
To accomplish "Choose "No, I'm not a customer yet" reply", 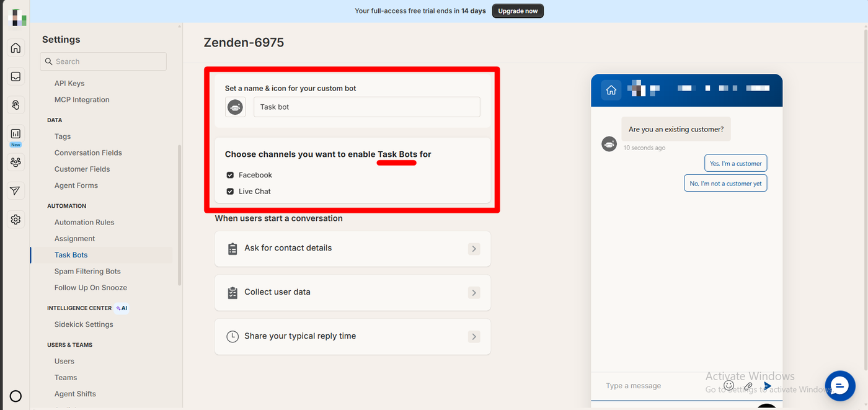I will tap(725, 184).
